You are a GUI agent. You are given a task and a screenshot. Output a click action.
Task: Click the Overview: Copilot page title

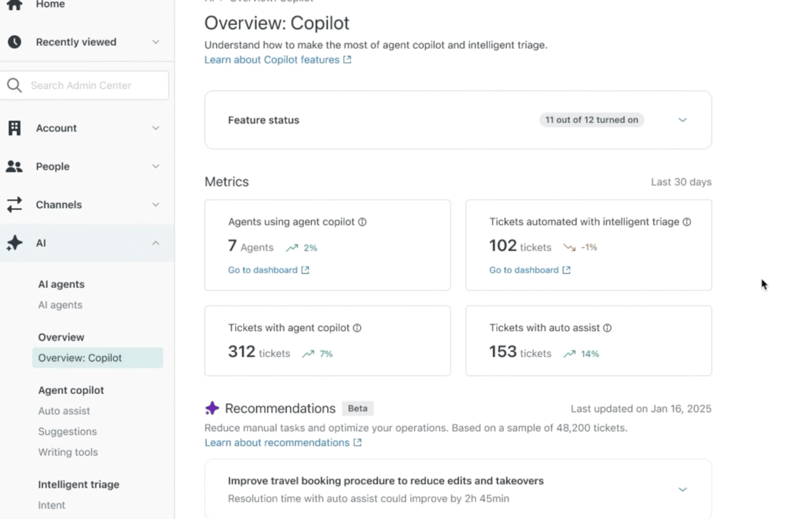(x=277, y=23)
